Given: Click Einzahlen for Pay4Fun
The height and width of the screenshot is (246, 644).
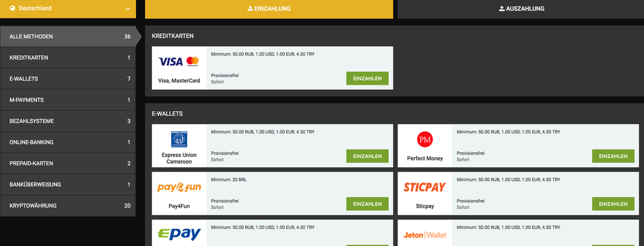Looking at the screenshot, I should click(x=367, y=204).
